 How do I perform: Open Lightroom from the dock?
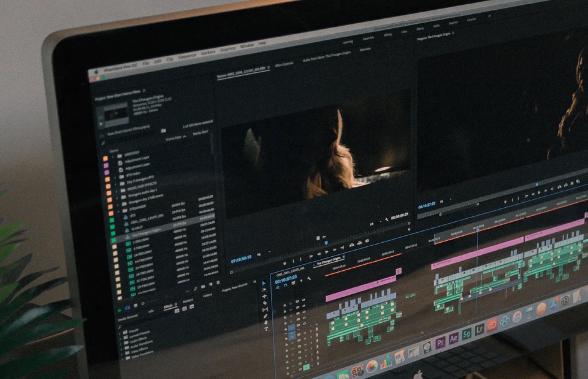pos(480,330)
